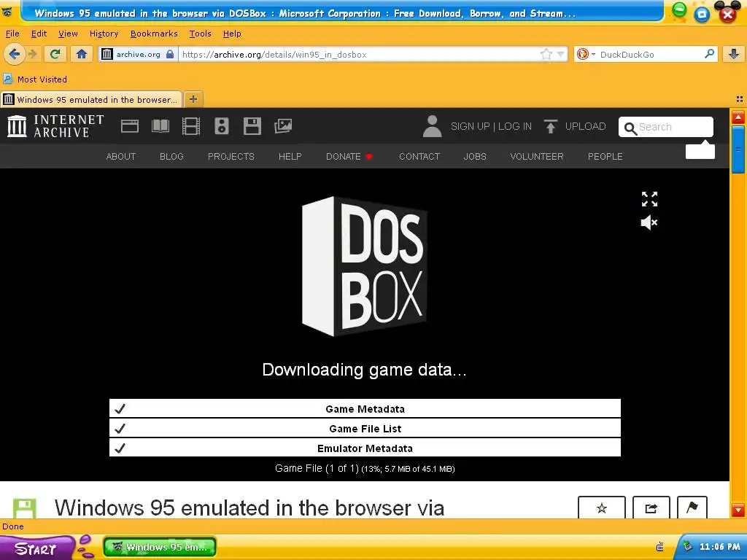This screenshot has width=747, height=560.
Task: Flag the item with the flag button
Action: click(x=692, y=507)
